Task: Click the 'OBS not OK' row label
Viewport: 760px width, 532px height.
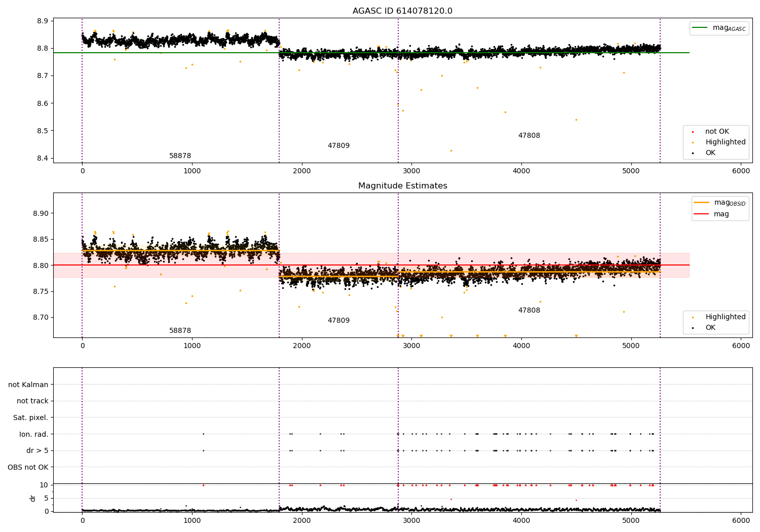Action: (28, 467)
